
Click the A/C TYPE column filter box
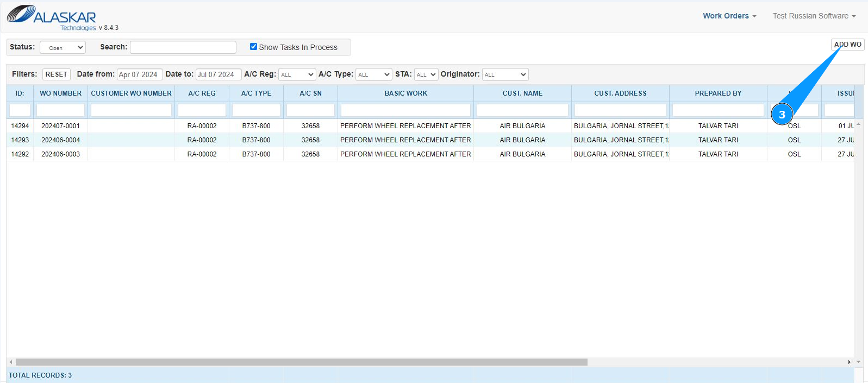[x=257, y=110]
